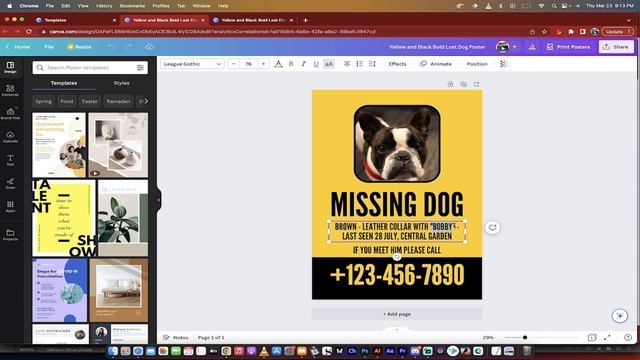The image size is (640, 360).
Task: Click the undo arrow
Action: (111, 47)
